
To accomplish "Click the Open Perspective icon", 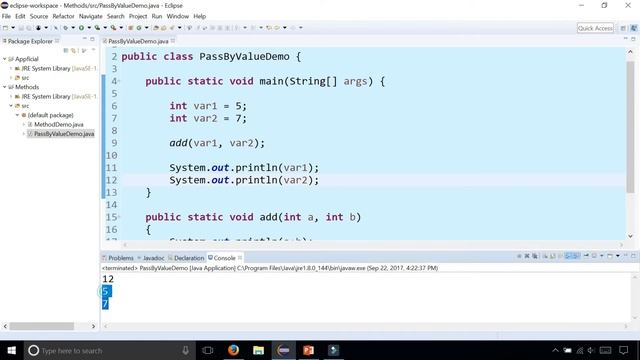I will 623,28.
